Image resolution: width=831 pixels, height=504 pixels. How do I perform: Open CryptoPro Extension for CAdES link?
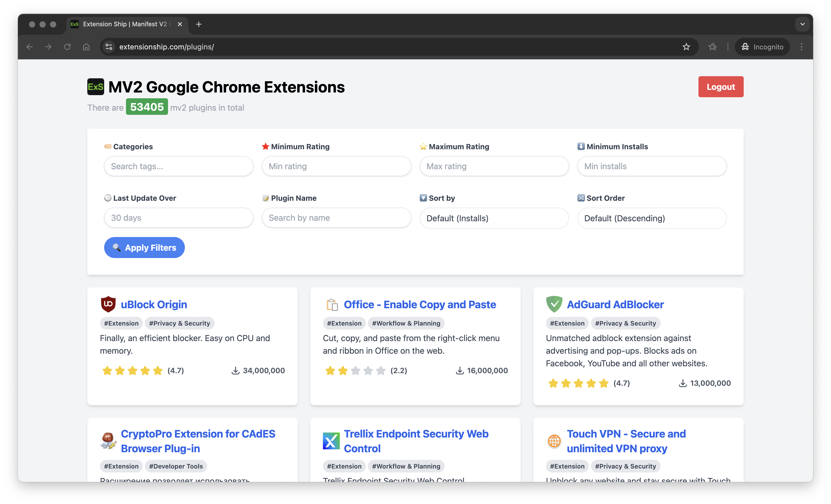198,441
